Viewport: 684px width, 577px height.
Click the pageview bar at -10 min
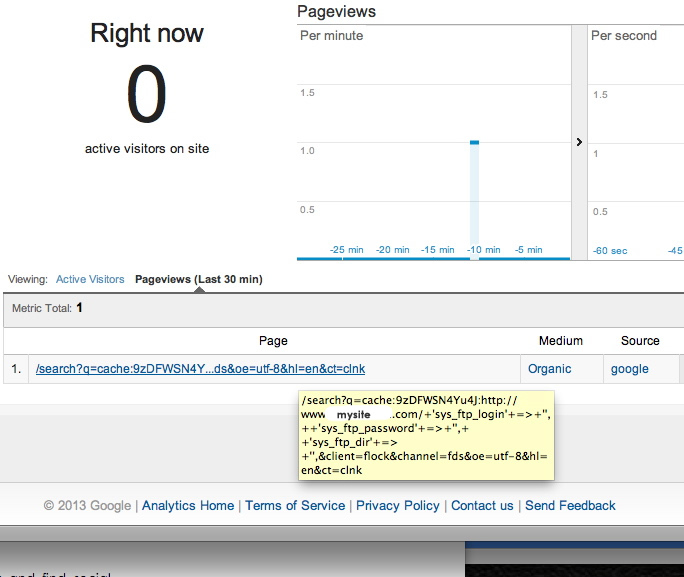474,200
